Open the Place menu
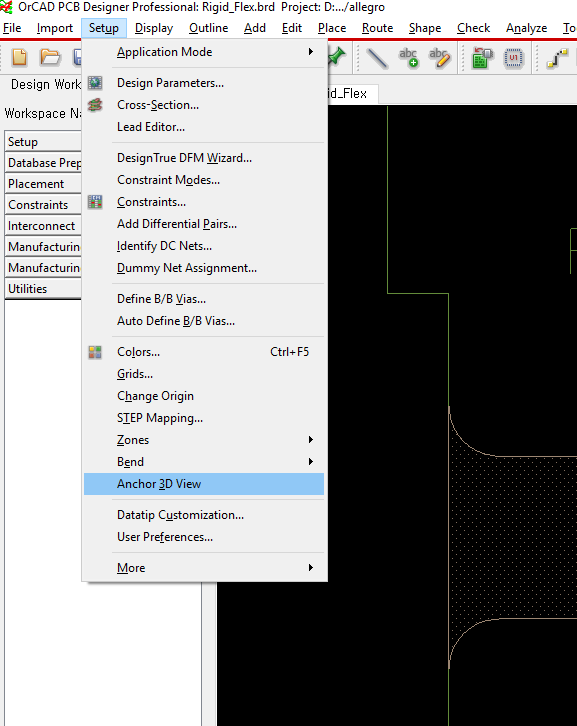The width and height of the screenshot is (577, 726). [332, 28]
